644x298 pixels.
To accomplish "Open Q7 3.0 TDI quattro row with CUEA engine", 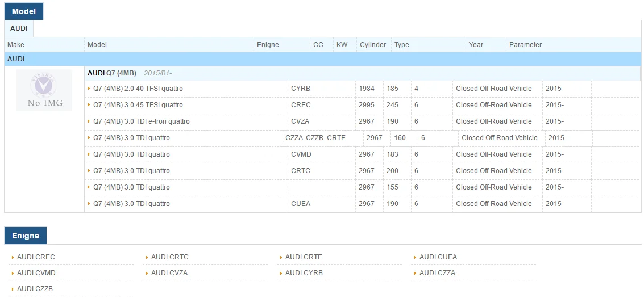I will coord(131,203).
